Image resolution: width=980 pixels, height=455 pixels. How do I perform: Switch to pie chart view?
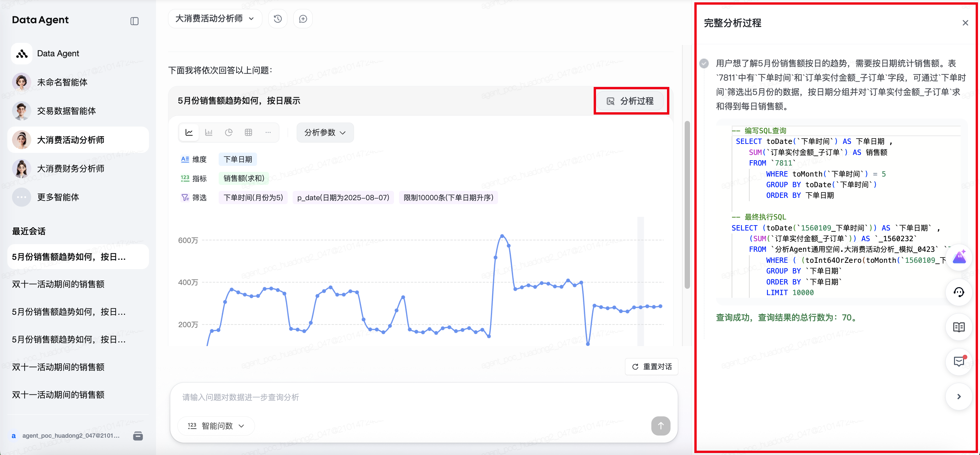coord(229,132)
